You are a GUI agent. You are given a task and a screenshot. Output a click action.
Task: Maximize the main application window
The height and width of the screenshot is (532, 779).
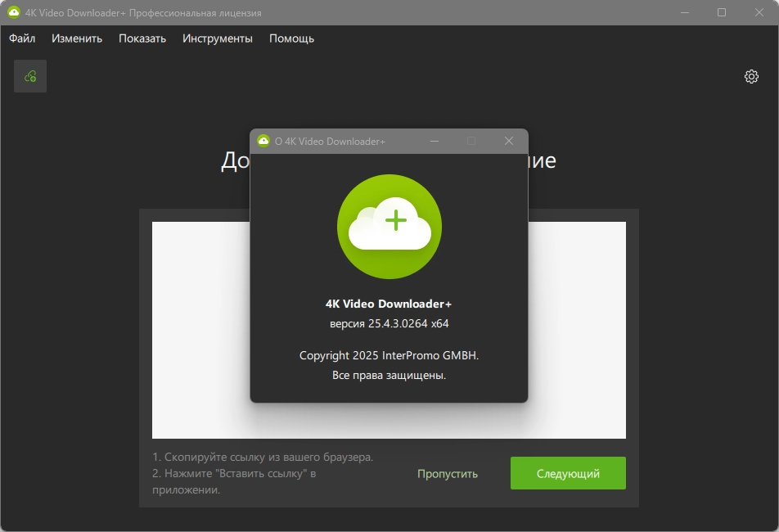point(722,12)
